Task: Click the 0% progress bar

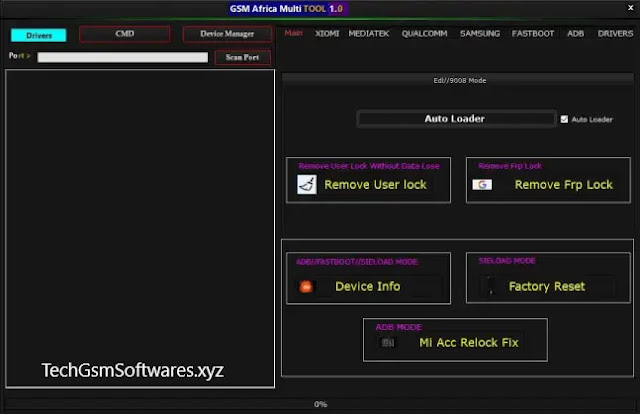Action: click(320, 404)
